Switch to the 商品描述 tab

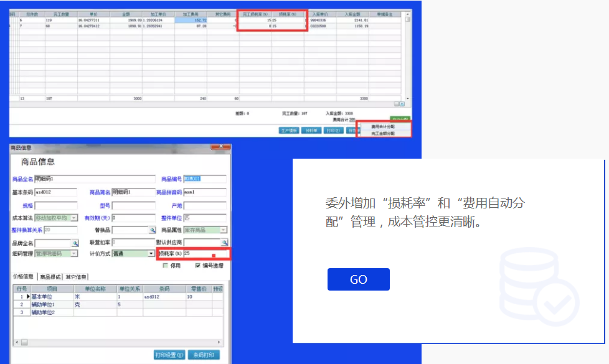[50, 277]
